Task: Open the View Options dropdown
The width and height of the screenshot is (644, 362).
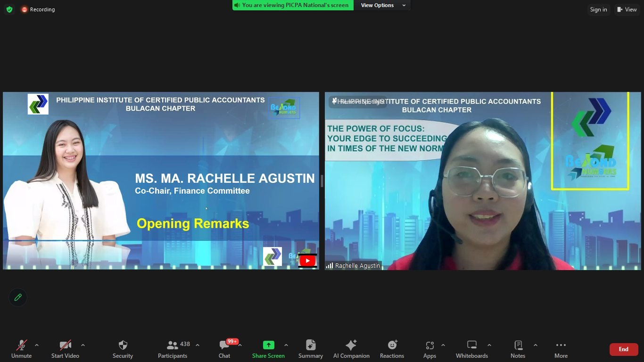Action: click(383, 5)
